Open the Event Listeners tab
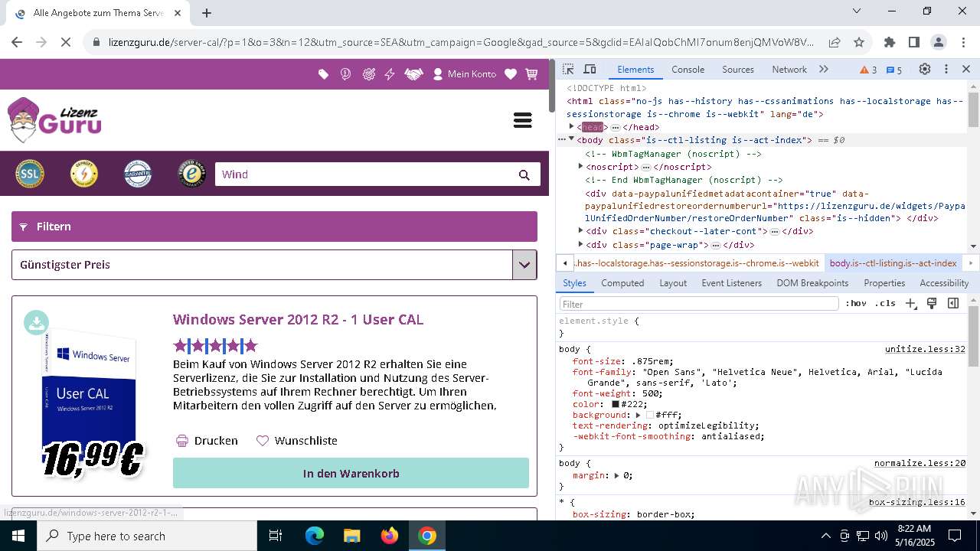Viewport: 980px width, 551px height. click(731, 283)
